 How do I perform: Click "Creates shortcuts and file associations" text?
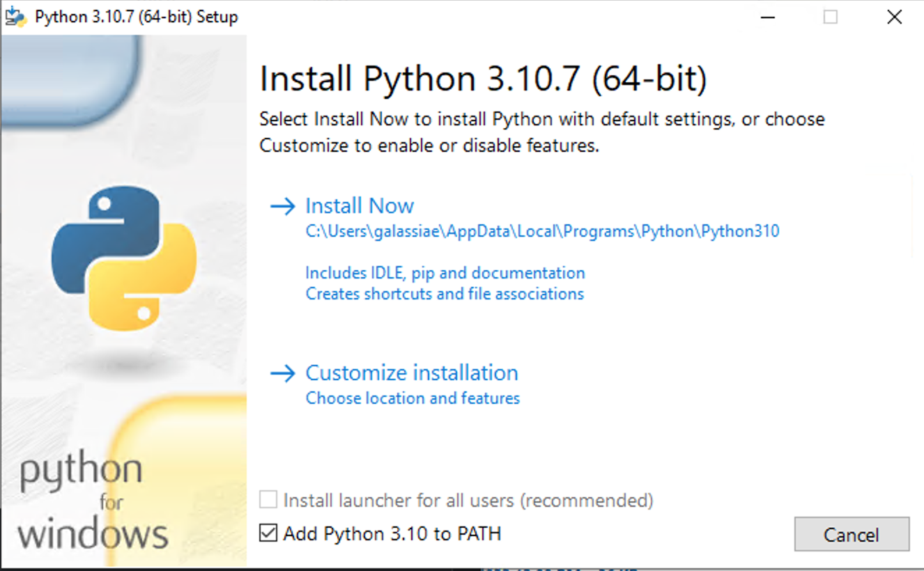coord(444,293)
